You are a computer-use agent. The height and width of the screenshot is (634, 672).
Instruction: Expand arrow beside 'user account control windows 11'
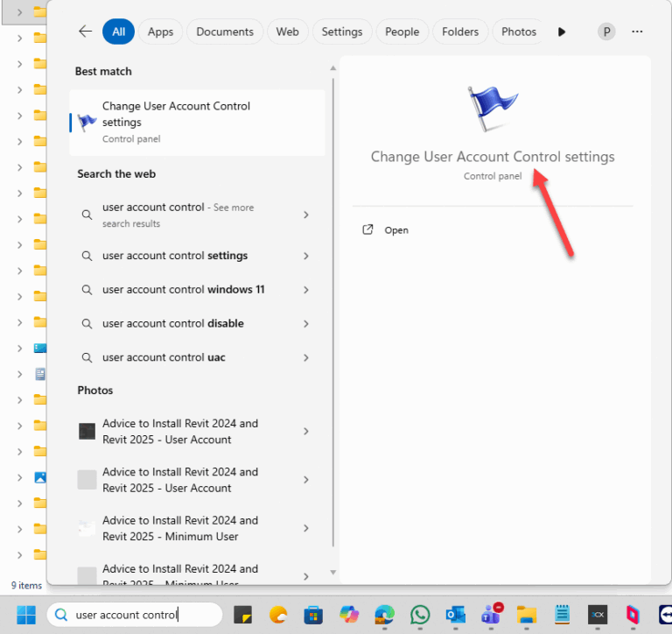[306, 290]
